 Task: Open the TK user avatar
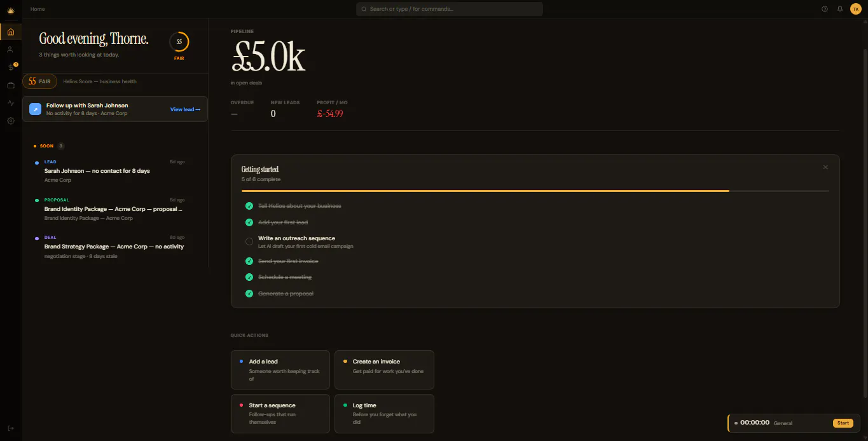pos(855,9)
